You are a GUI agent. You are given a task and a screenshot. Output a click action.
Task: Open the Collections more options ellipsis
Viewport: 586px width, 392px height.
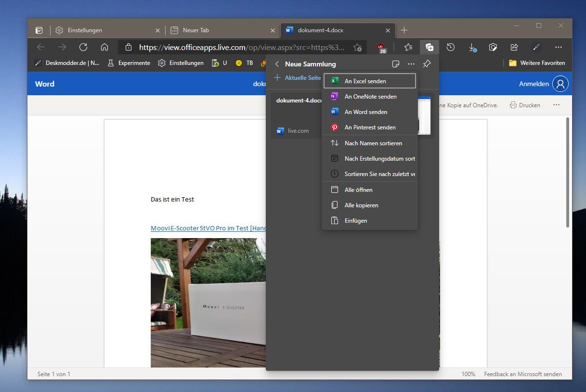click(411, 64)
